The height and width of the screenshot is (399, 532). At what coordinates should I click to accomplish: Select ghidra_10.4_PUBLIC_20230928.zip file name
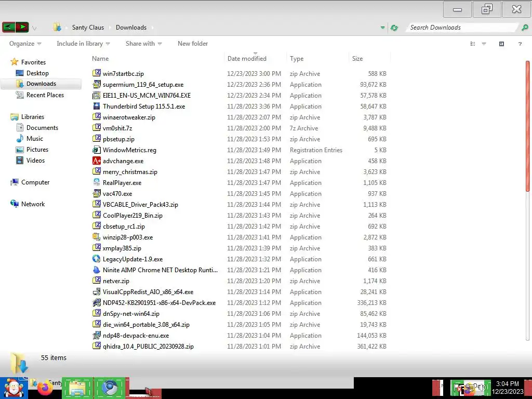point(148,347)
